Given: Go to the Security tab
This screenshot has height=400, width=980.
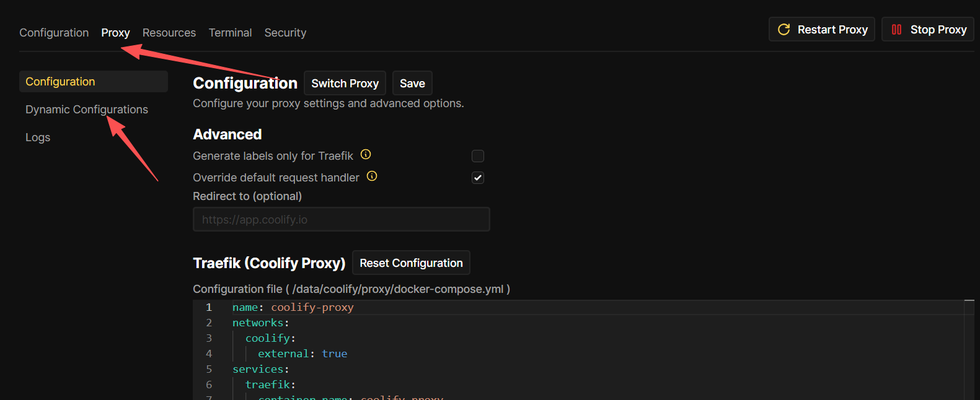Looking at the screenshot, I should (285, 33).
